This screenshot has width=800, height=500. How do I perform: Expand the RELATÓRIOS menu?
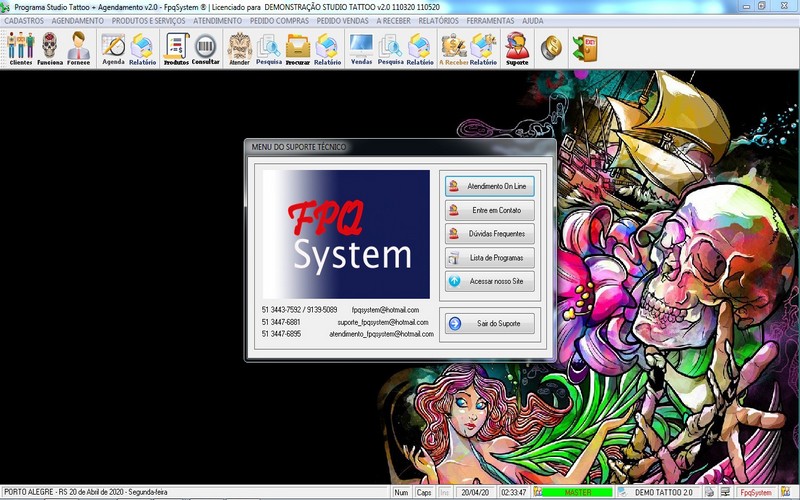(x=438, y=20)
